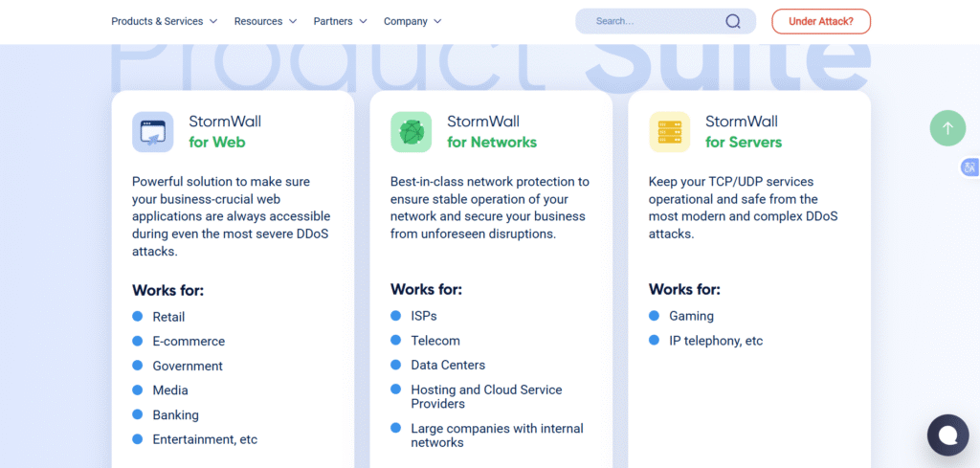
Task: Click the magnifying glass search icon
Action: point(733,21)
